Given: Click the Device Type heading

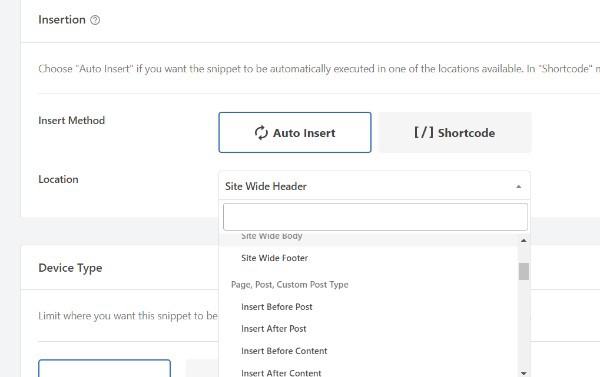Looking at the screenshot, I should [70, 268].
